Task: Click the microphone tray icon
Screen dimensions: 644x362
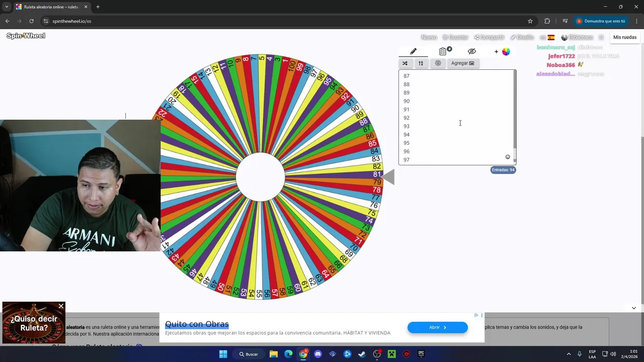Action: pyautogui.click(x=580, y=354)
